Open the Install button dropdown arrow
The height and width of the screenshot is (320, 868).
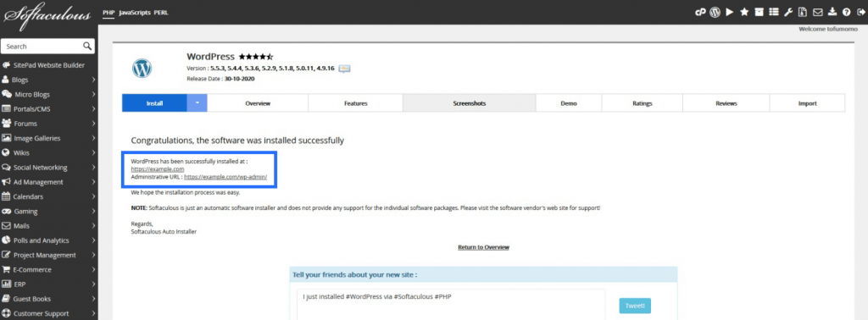(197, 102)
